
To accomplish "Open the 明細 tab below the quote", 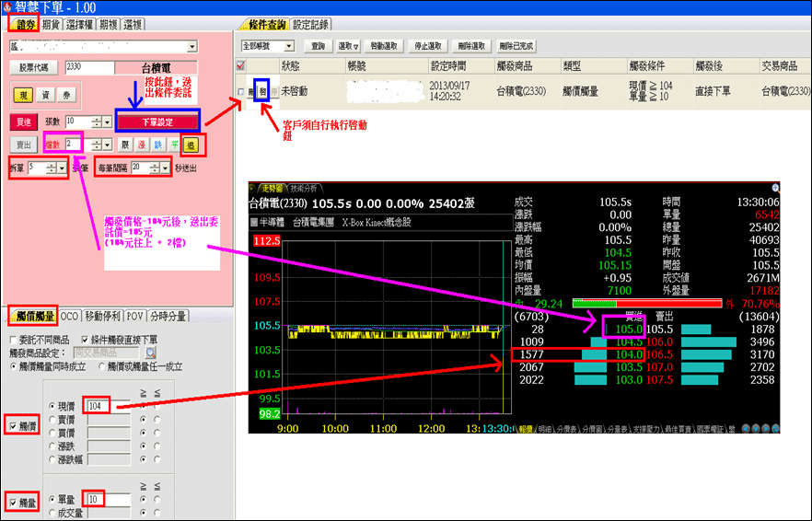I will pyautogui.click(x=544, y=429).
